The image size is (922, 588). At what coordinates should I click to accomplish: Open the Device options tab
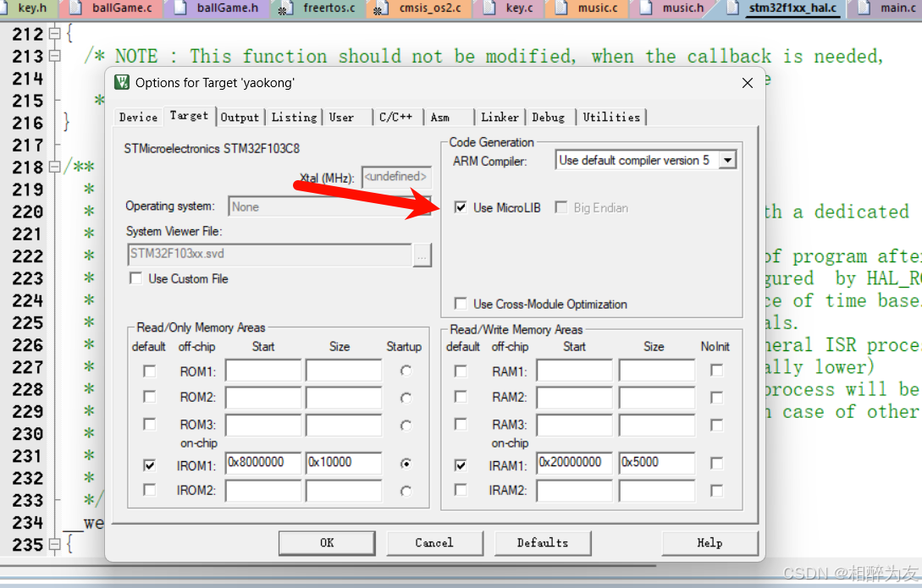(x=138, y=117)
